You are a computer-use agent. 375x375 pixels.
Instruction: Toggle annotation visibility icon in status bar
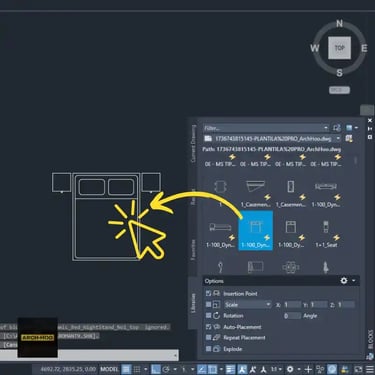pos(242,369)
